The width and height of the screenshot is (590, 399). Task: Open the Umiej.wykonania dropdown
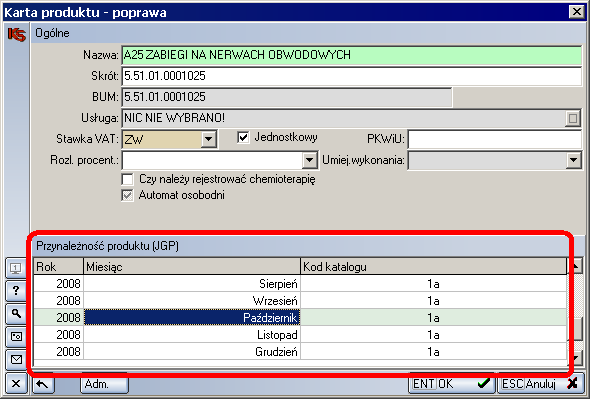573,160
